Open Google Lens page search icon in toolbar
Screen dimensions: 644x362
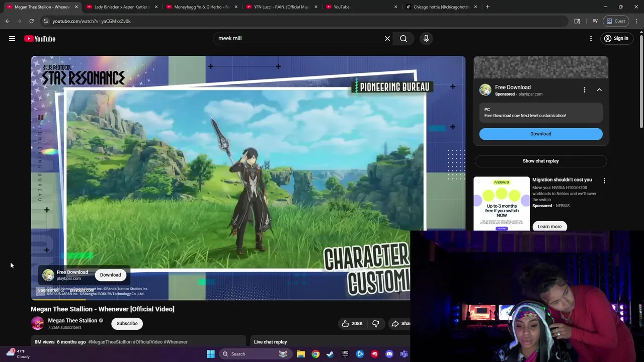click(x=577, y=21)
